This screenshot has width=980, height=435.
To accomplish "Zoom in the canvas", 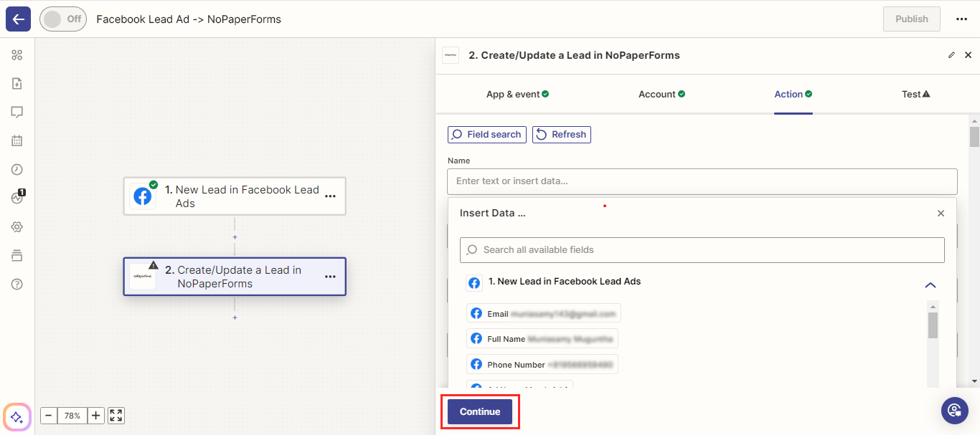I will [x=96, y=416].
